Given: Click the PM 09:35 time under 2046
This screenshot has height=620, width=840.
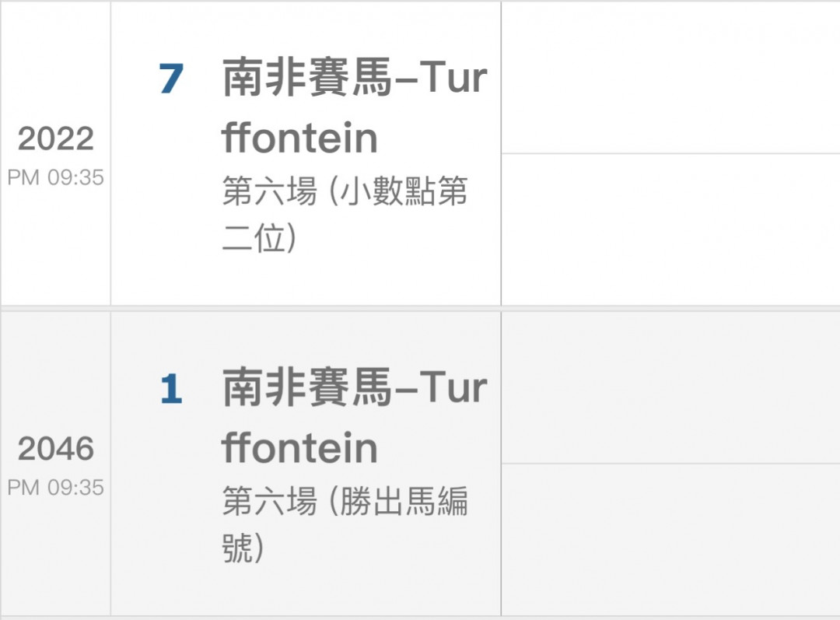Looking at the screenshot, I should click(56, 488).
